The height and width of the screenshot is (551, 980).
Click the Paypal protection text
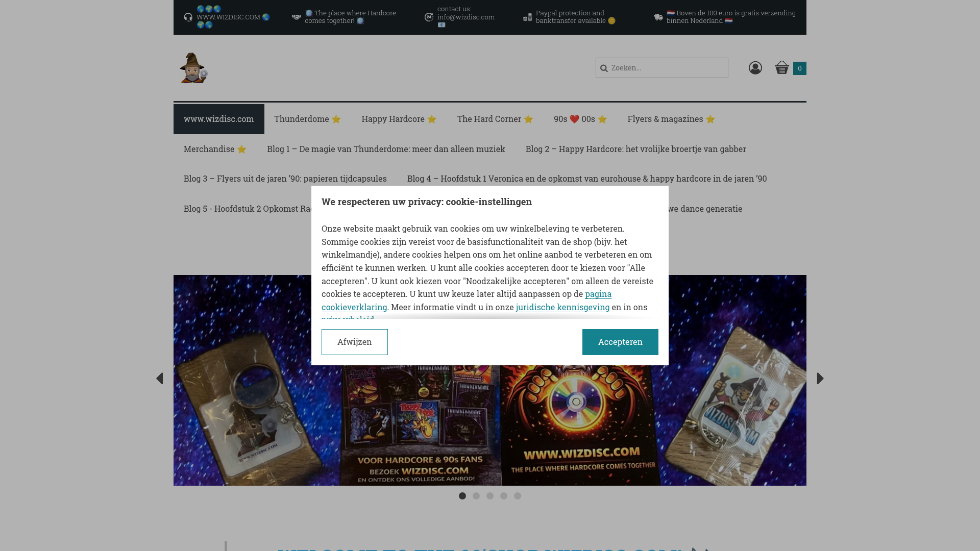[576, 17]
